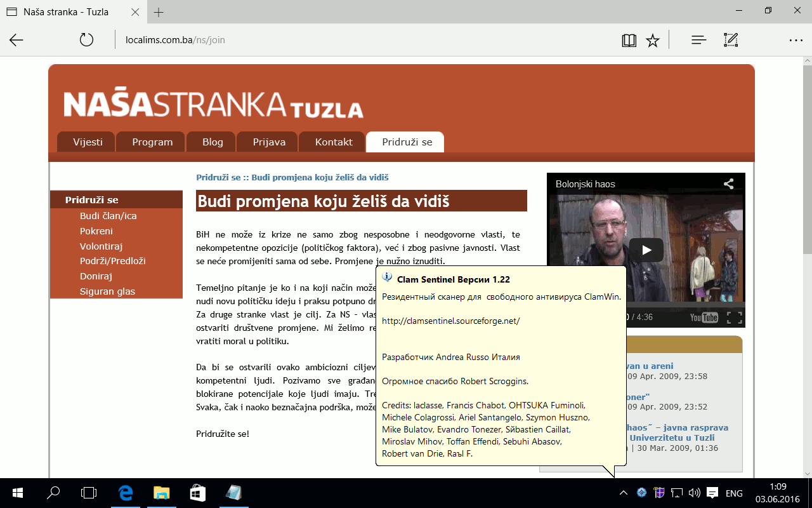Add page to favorites star icon
Image resolution: width=812 pixels, height=508 pixels.
tap(652, 41)
